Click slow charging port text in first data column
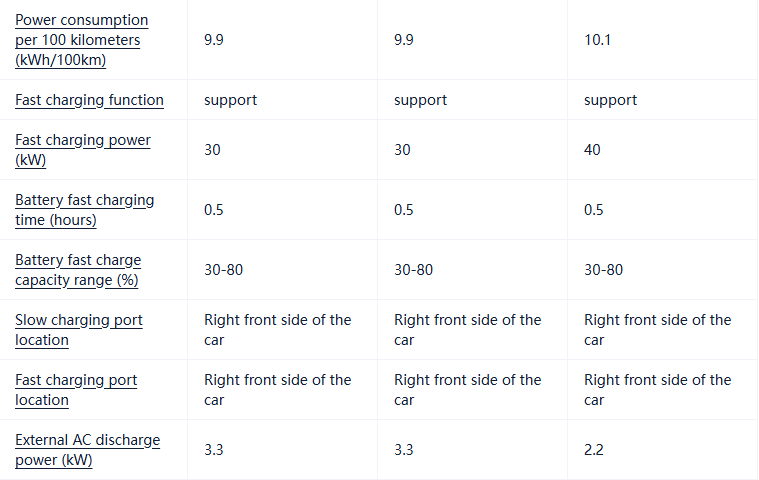The height and width of the screenshot is (480, 759). tap(278, 330)
